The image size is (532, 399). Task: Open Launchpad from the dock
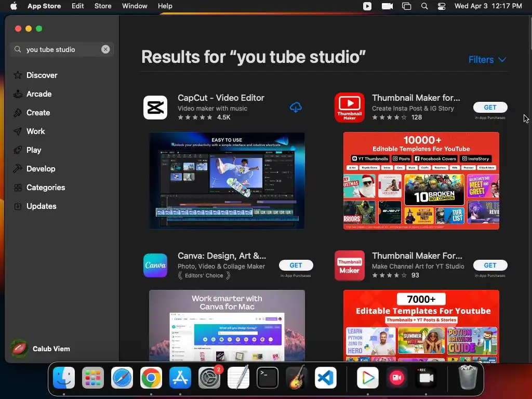93,378
